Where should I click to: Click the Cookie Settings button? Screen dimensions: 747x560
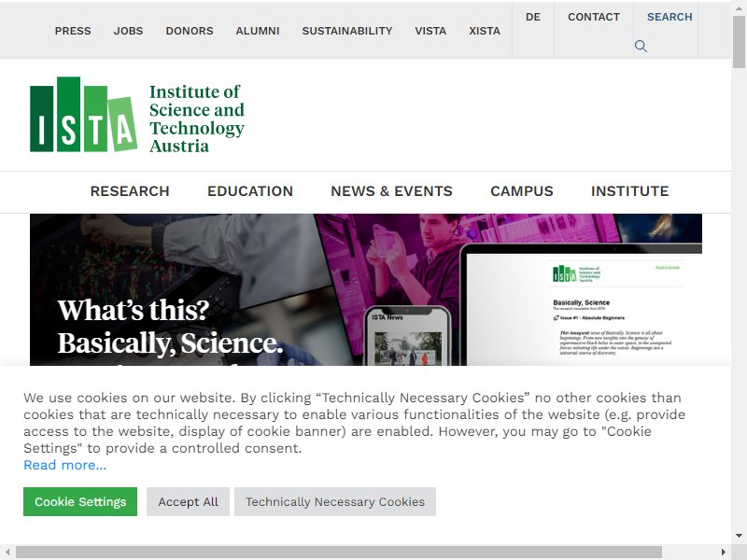tap(80, 501)
